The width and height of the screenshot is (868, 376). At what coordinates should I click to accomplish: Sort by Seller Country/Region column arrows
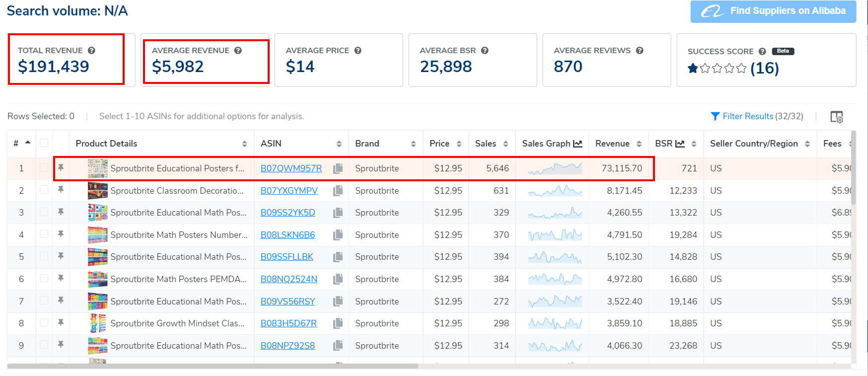pyautogui.click(x=807, y=144)
